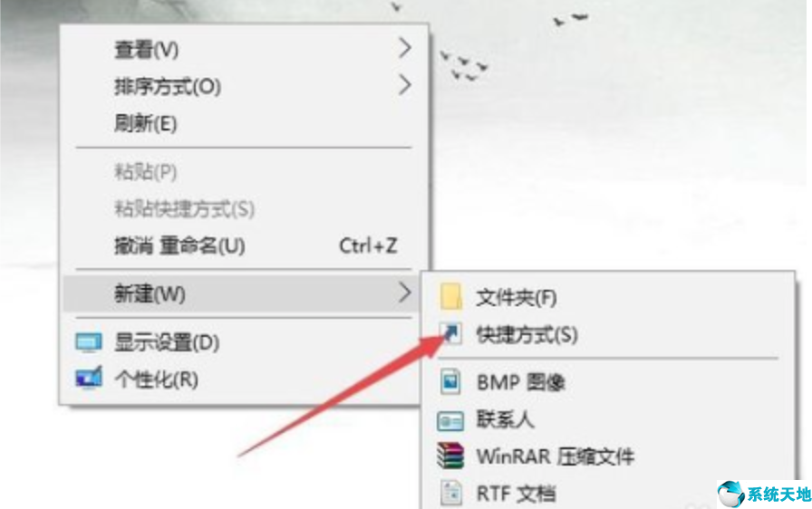812x509 pixels.
Task: Click the personalize icon beside 个性化(R)
Action: pyautogui.click(x=89, y=379)
